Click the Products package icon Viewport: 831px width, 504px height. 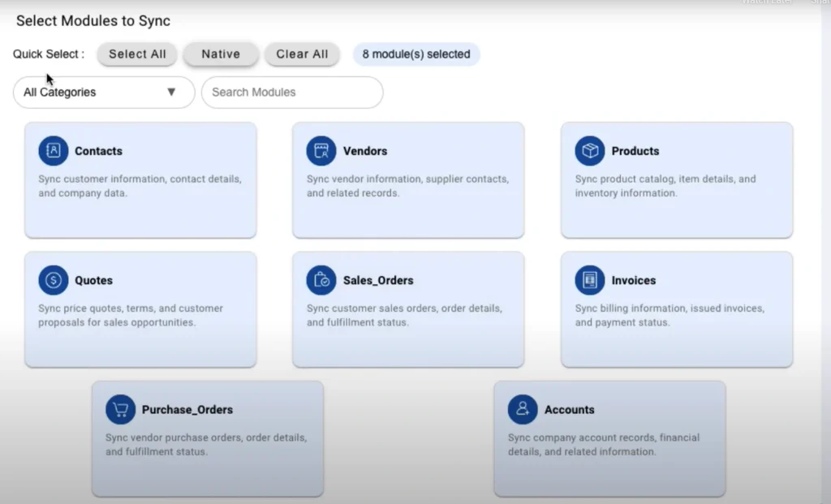point(590,150)
